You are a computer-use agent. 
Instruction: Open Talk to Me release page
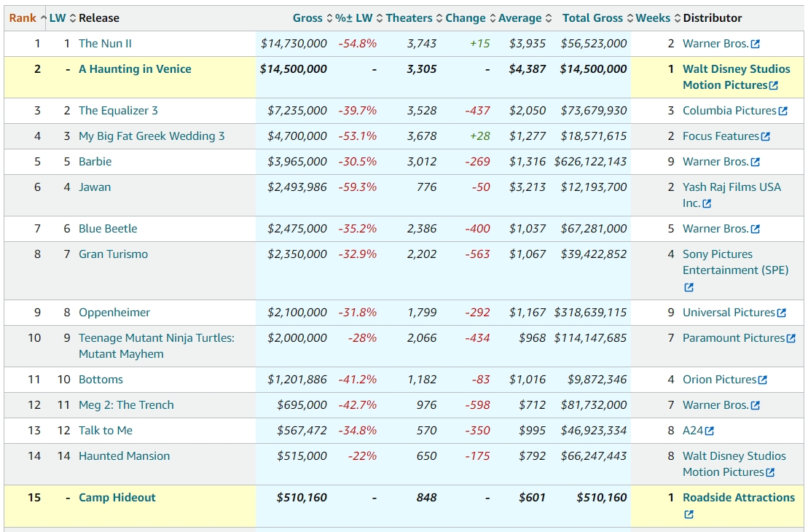pyautogui.click(x=106, y=431)
